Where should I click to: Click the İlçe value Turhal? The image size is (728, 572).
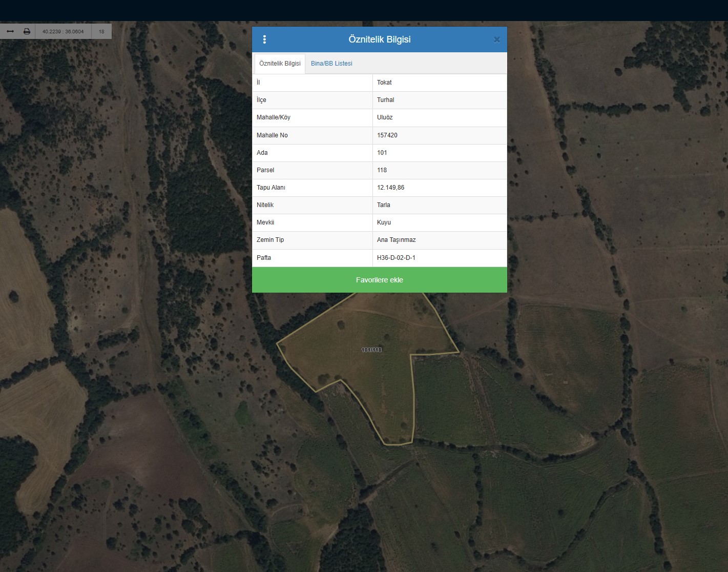tap(386, 100)
